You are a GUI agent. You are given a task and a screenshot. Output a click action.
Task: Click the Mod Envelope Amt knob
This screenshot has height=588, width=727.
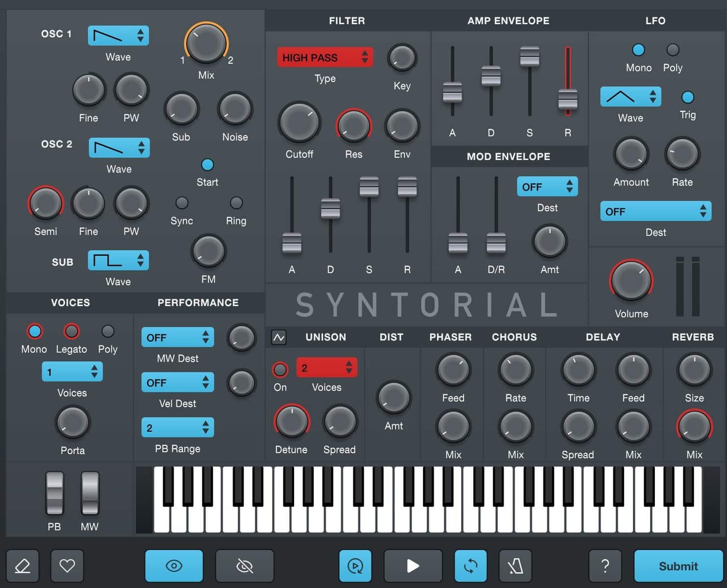click(x=550, y=242)
